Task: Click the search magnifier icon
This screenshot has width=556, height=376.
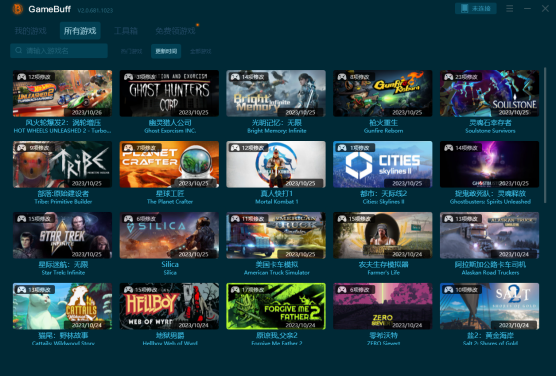Action: (19, 50)
